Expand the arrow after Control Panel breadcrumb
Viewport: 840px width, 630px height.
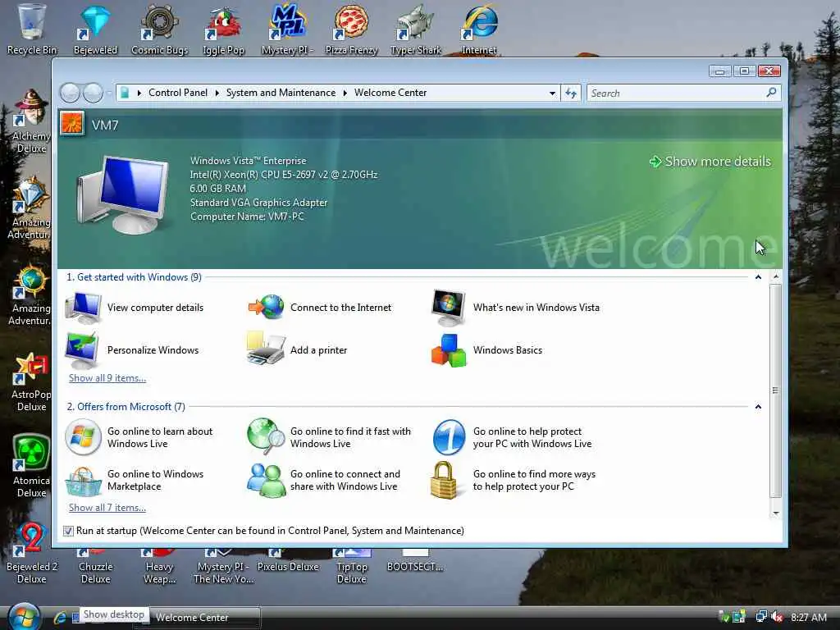tap(217, 94)
